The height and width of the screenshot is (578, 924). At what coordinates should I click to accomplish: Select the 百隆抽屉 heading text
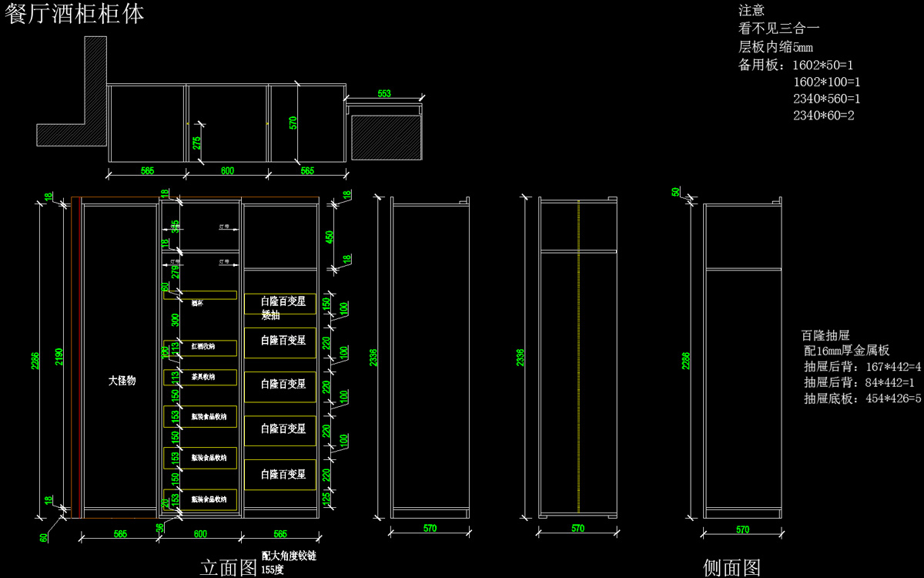pyautogui.click(x=825, y=335)
